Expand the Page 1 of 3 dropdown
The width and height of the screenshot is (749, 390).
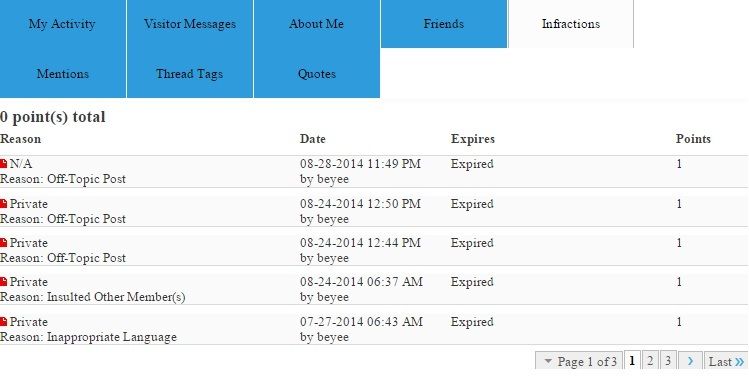click(579, 361)
